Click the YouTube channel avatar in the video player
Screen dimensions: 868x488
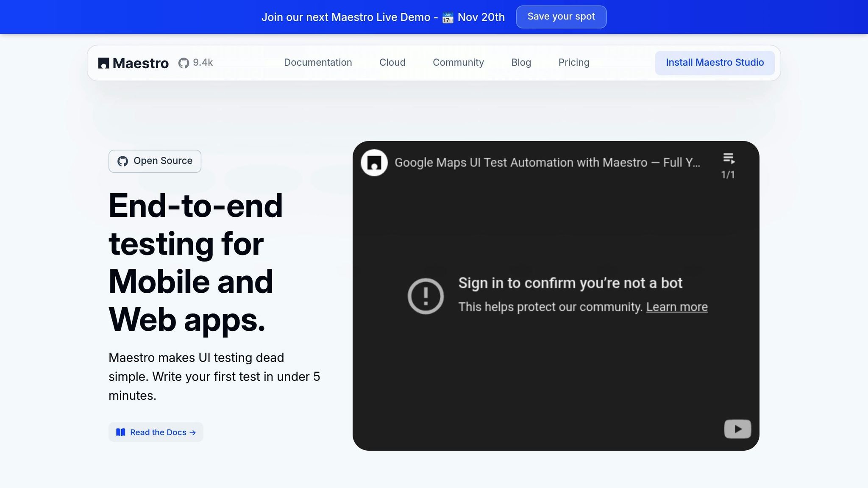[x=374, y=162]
